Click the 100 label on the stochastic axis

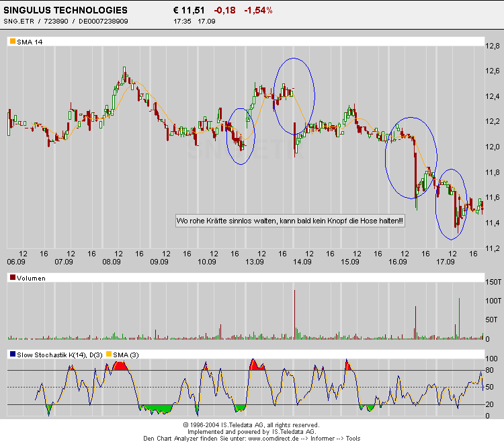(491, 359)
